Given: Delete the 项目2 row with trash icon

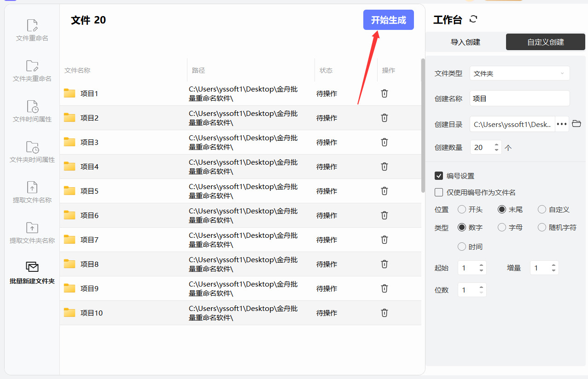Looking at the screenshot, I should coord(384,118).
